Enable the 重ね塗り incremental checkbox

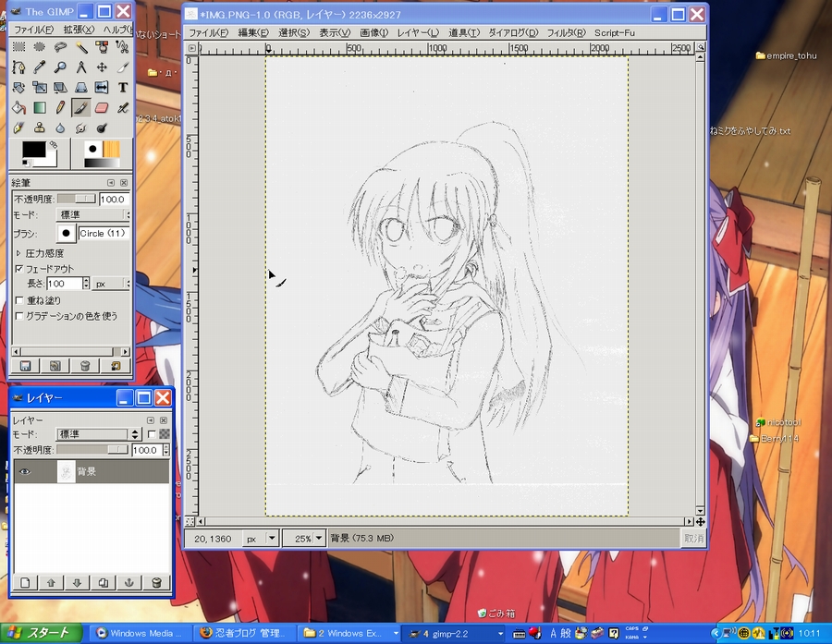click(19, 300)
